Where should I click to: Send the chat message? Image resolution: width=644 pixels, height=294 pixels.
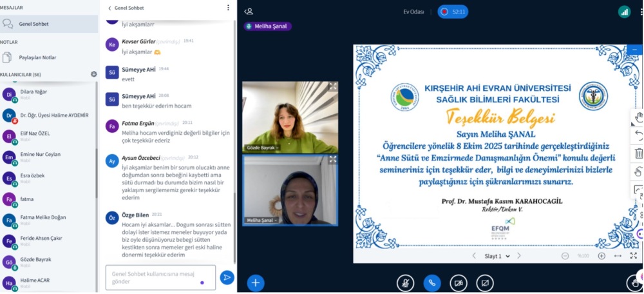pos(227,277)
